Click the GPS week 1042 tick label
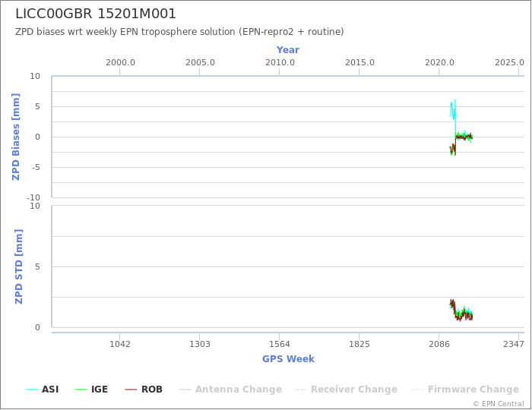The image size is (532, 410). coord(120,344)
